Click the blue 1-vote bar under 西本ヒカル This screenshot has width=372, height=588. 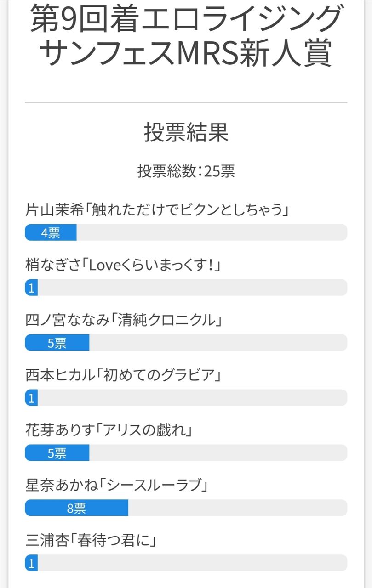pos(31,398)
